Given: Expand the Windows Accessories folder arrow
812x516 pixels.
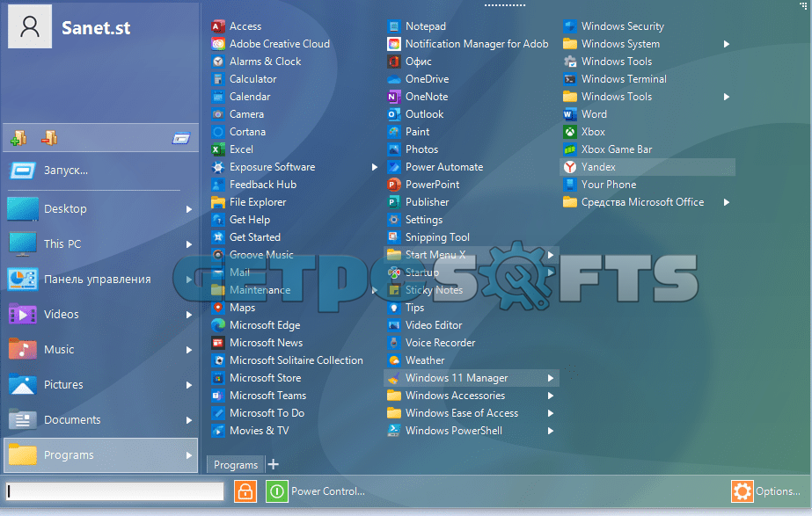Looking at the screenshot, I should coord(551,396).
